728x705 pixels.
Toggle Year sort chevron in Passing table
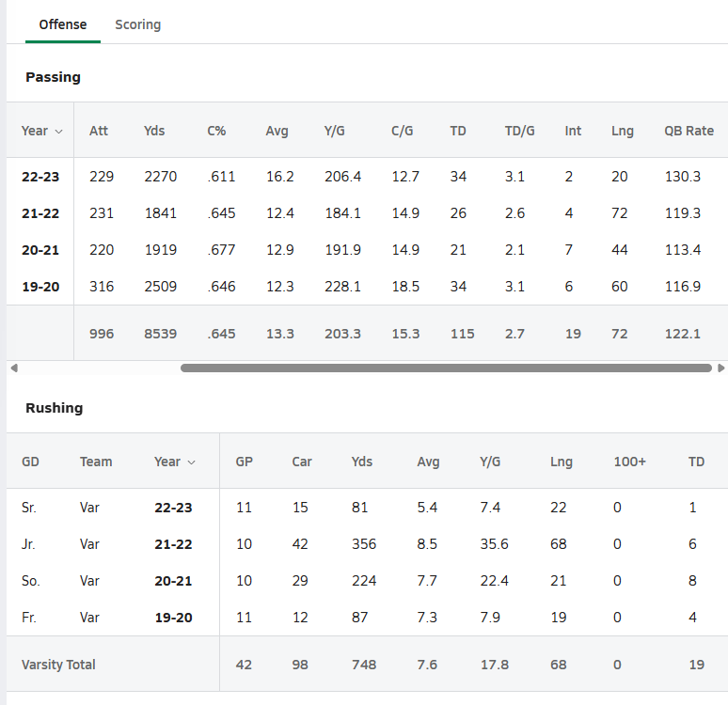coord(59,132)
